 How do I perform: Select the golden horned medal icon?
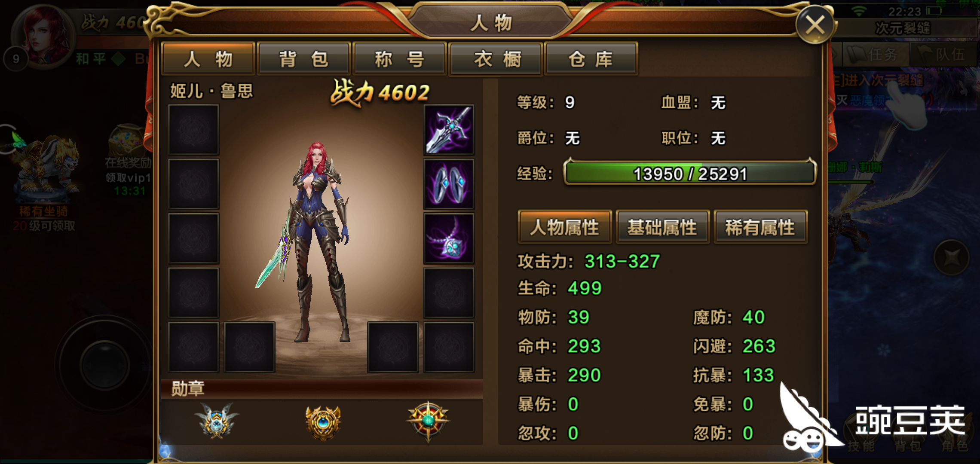coord(323,422)
